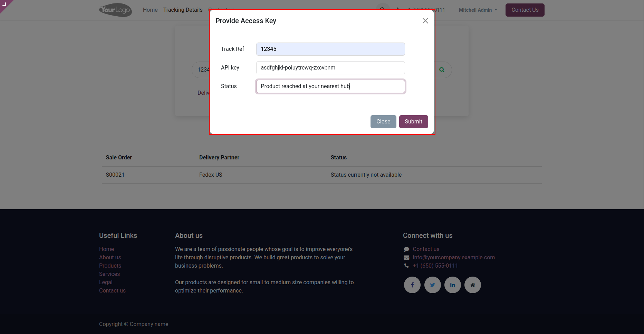The height and width of the screenshot is (334, 644).
Task: Click the envelope email icon in footer
Action: pyautogui.click(x=406, y=258)
